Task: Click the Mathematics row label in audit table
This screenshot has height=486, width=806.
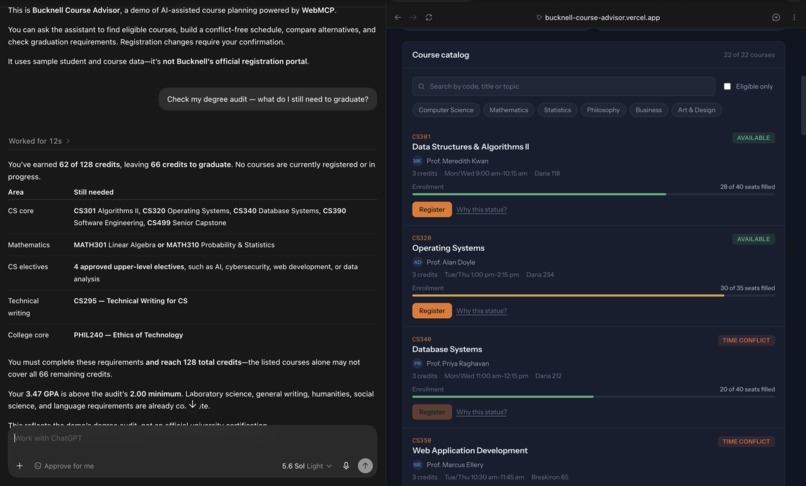Action: pos(29,245)
